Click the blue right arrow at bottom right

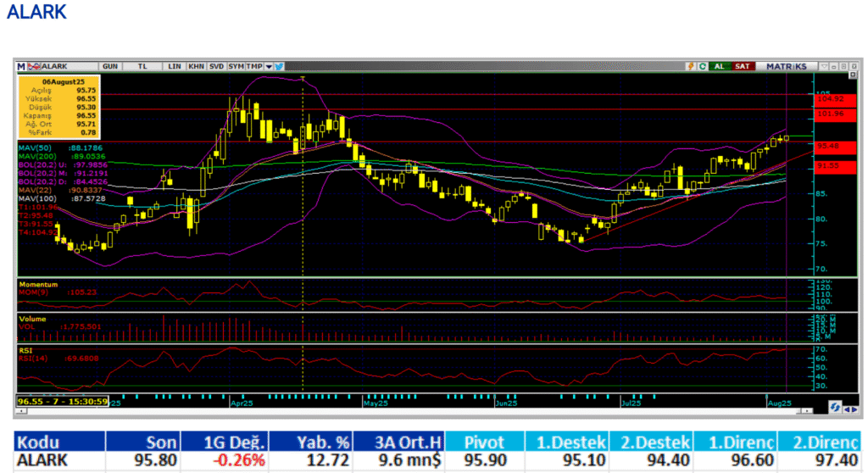854,409
